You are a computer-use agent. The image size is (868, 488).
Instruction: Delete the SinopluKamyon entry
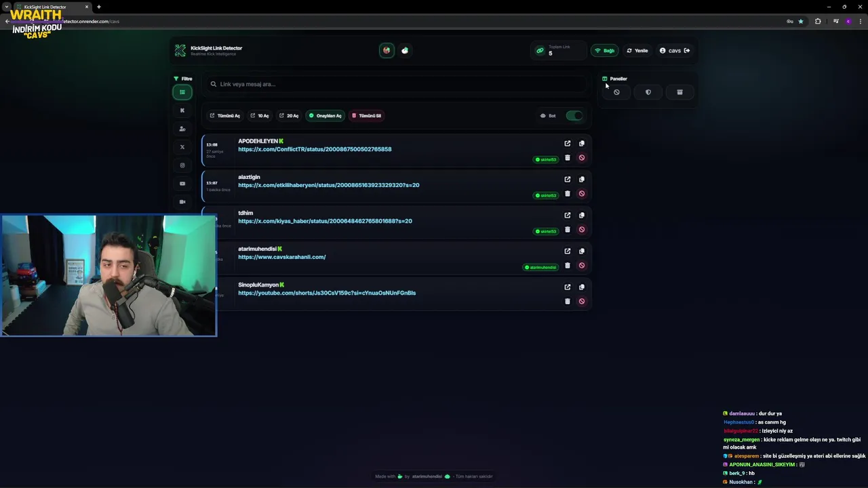point(568,302)
